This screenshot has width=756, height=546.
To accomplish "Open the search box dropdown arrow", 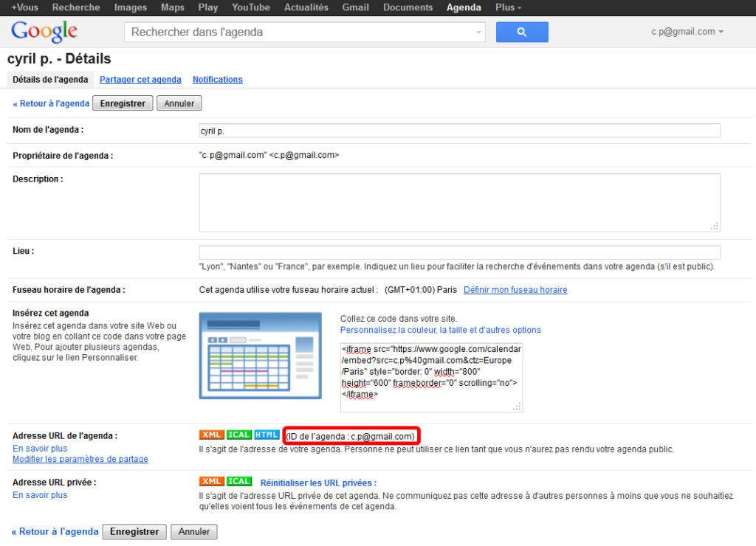I will click(478, 32).
